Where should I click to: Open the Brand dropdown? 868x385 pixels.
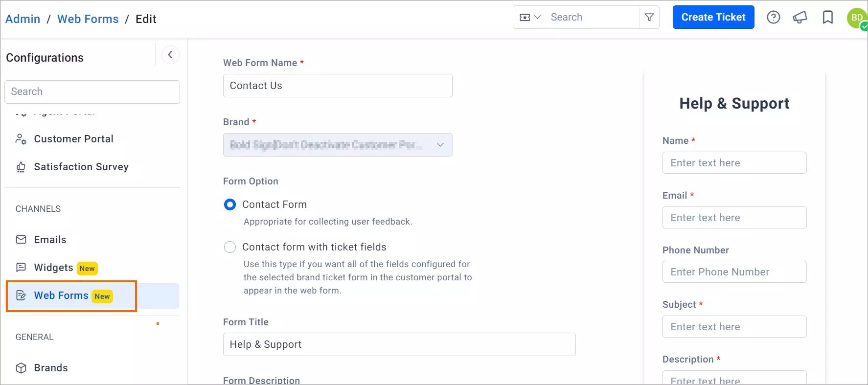[338, 145]
